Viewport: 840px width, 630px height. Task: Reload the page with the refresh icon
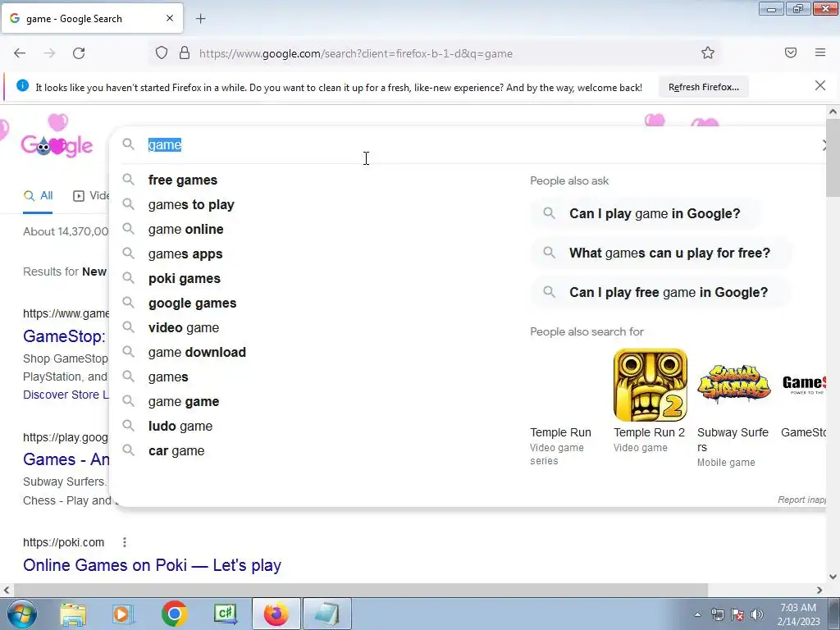(79, 53)
